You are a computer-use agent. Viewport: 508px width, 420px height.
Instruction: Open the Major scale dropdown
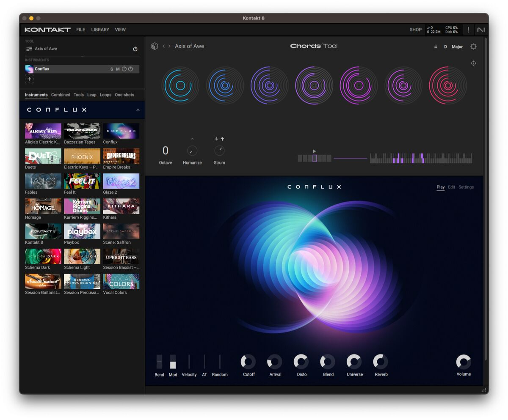(x=457, y=47)
